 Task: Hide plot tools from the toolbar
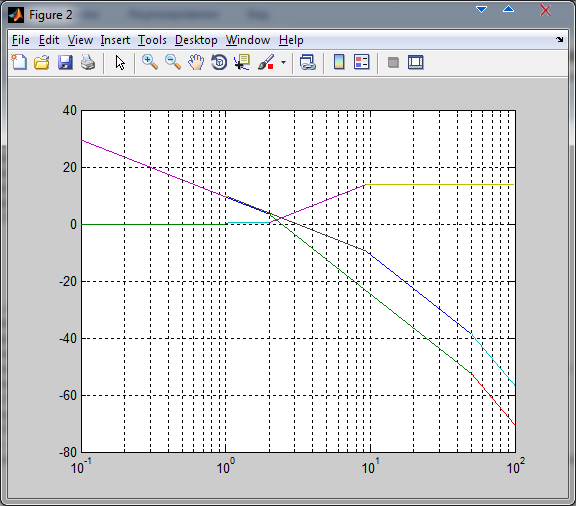point(393,62)
